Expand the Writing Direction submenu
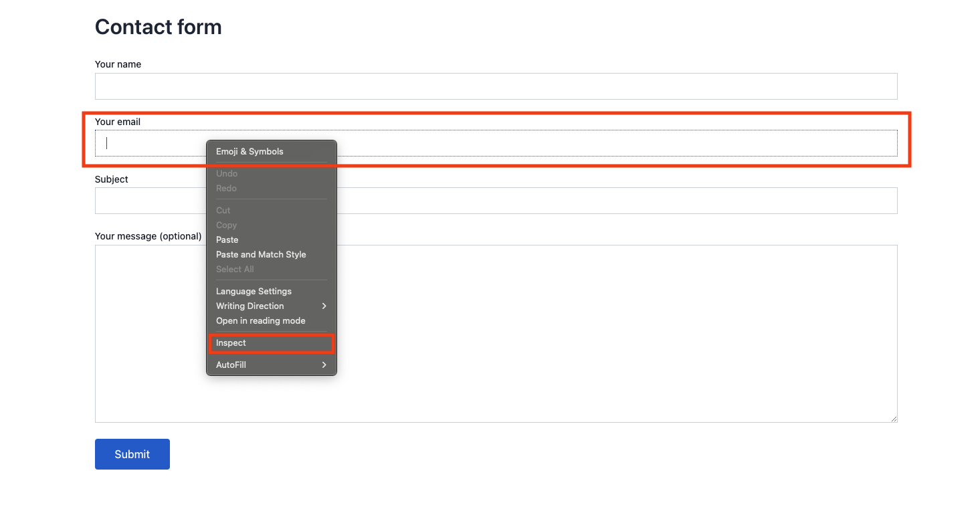 [x=272, y=306]
